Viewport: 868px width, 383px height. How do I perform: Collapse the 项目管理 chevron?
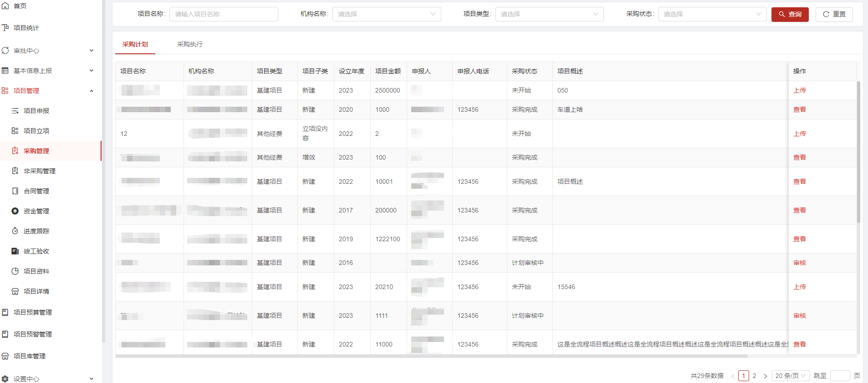[x=92, y=91]
